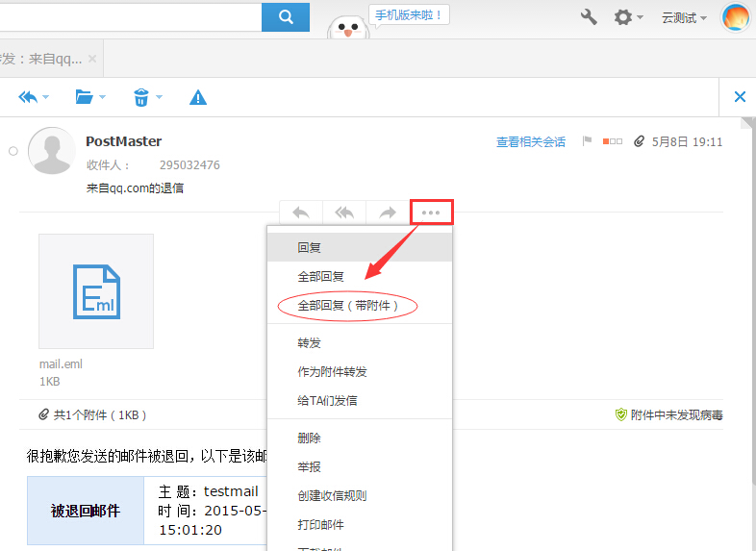Image resolution: width=756 pixels, height=551 pixels.
Task: Toggle the radio circle beside sender avatar
Action: point(13,151)
